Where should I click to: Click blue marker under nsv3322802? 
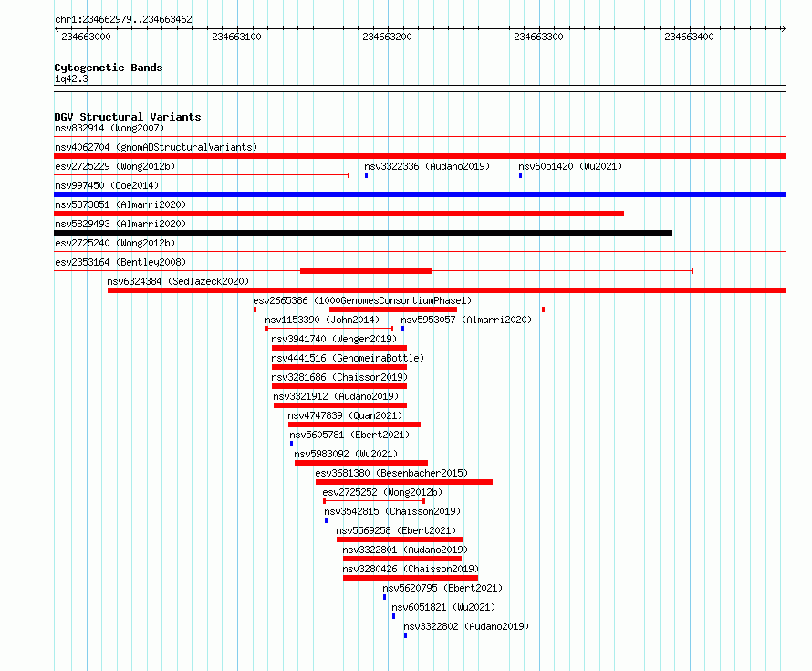tap(405, 635)
